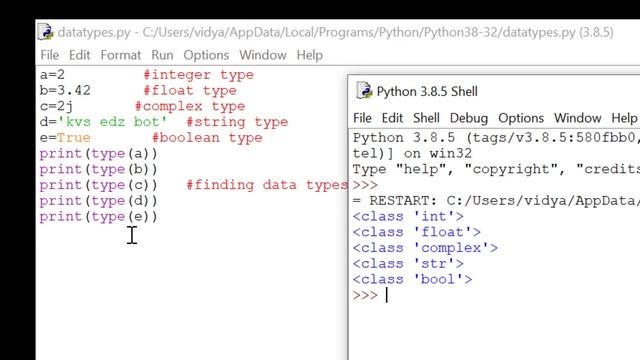
Task: Click line 'print(type(b))' in editor
Action: [98, 169]
